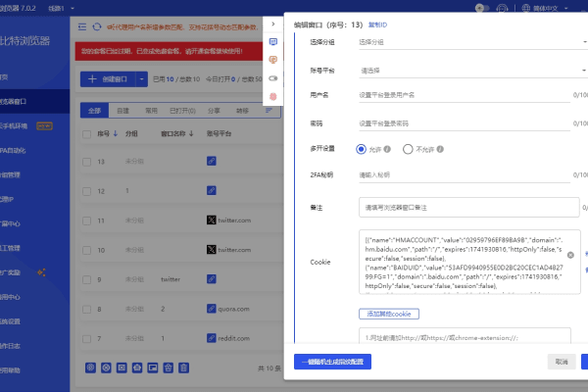Open the globe language selector in the title bar
588x392 pixels.
(545, 8)
